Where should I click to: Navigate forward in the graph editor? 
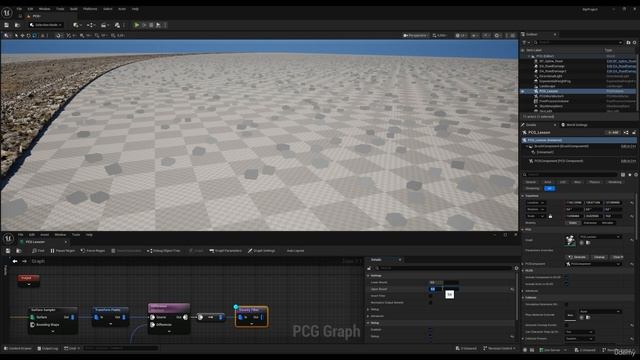(x=24, y=261)
